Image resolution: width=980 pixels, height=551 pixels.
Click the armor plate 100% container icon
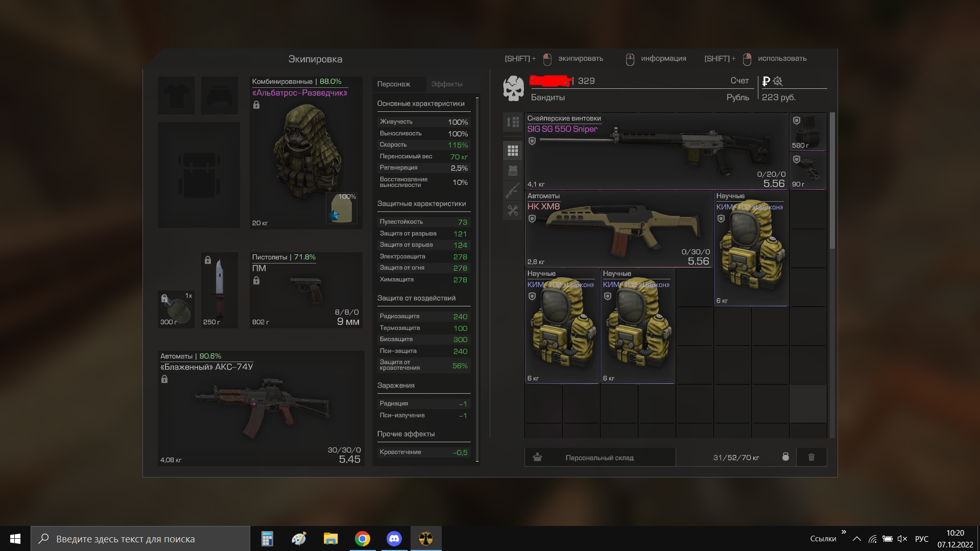pyautogui.click(x=341, y=208)
